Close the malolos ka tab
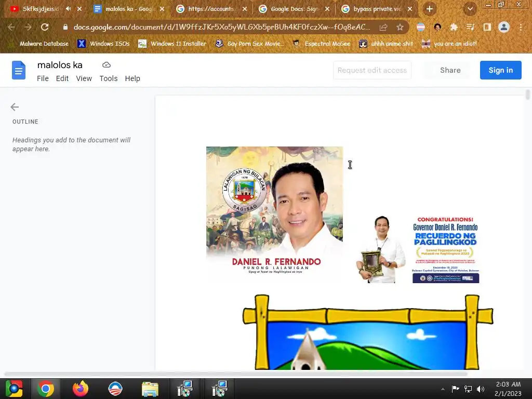Image resolution: width=532 pixels, height=399 pixels. [162, 9]
